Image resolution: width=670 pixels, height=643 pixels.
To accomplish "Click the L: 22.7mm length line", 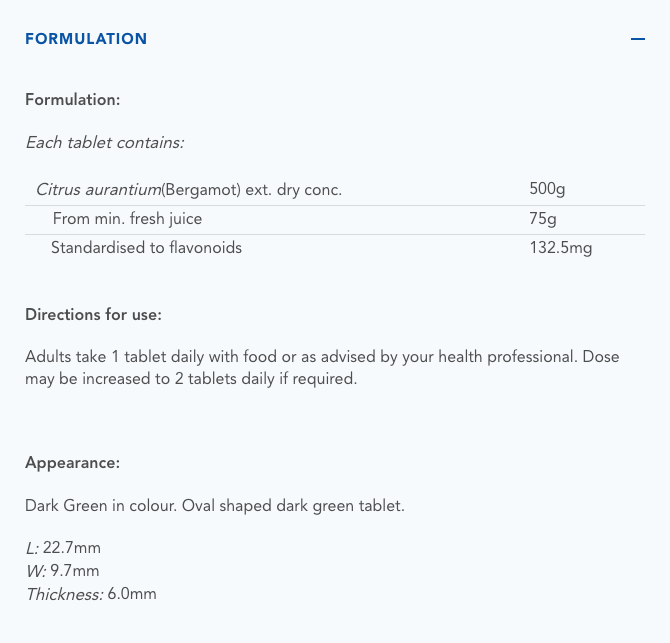I will (63, 548).
